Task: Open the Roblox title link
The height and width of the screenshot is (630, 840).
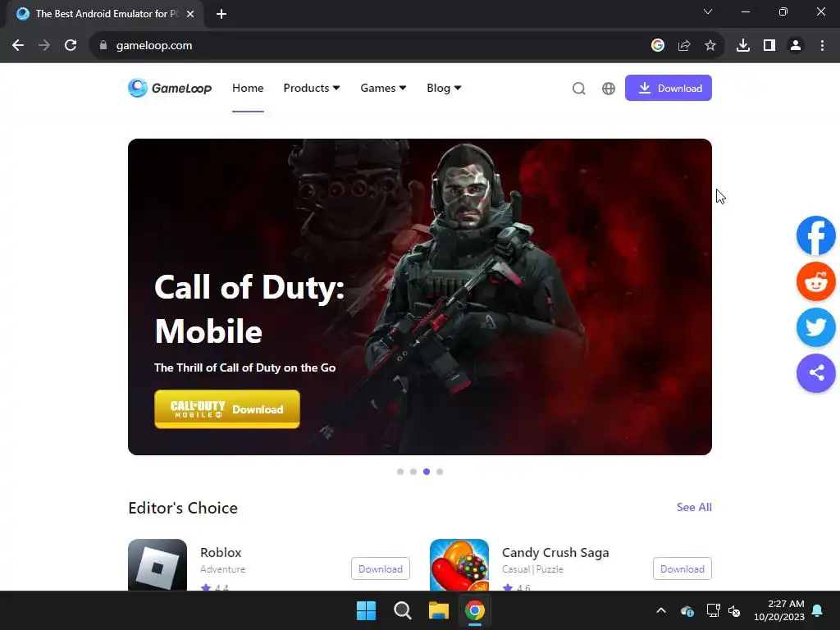Action: (x=221, y=552)
